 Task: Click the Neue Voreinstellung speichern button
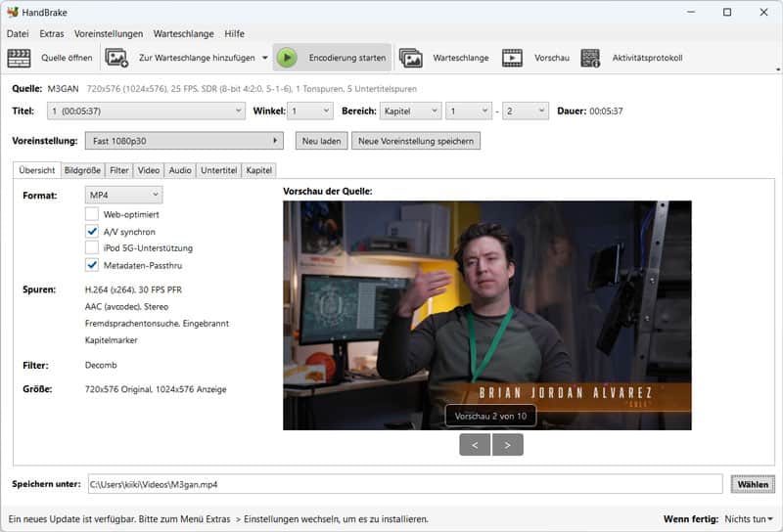click(x=416, y=141)
